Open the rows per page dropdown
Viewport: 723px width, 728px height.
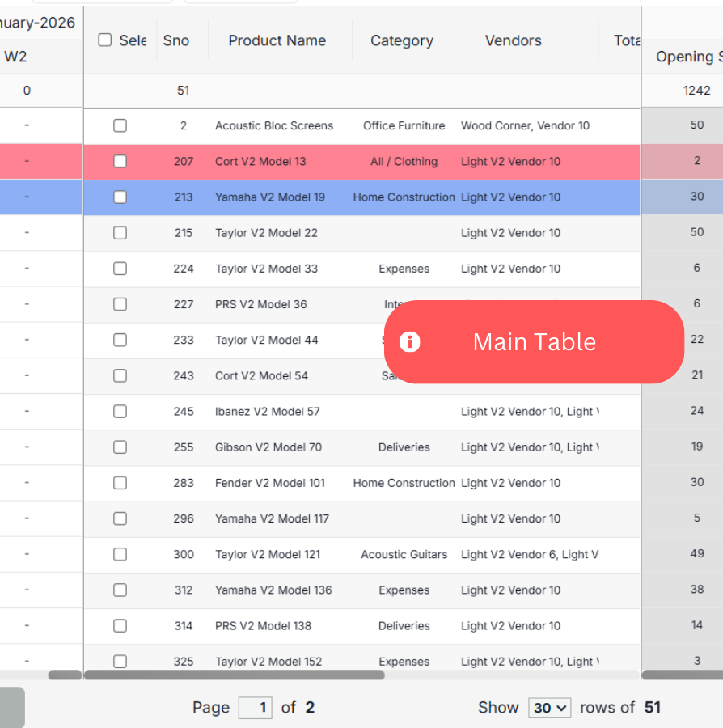(x=549, y=708)
